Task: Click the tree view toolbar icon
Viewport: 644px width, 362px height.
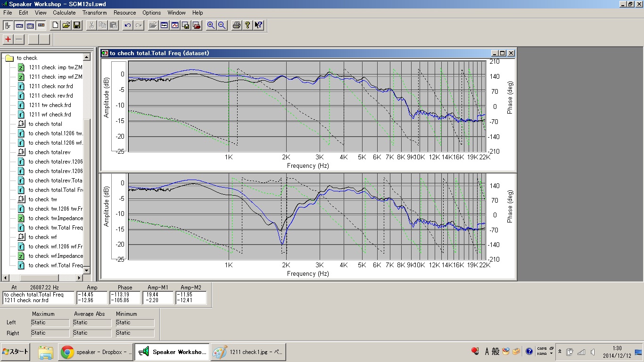Action: (x=8, y=25)
